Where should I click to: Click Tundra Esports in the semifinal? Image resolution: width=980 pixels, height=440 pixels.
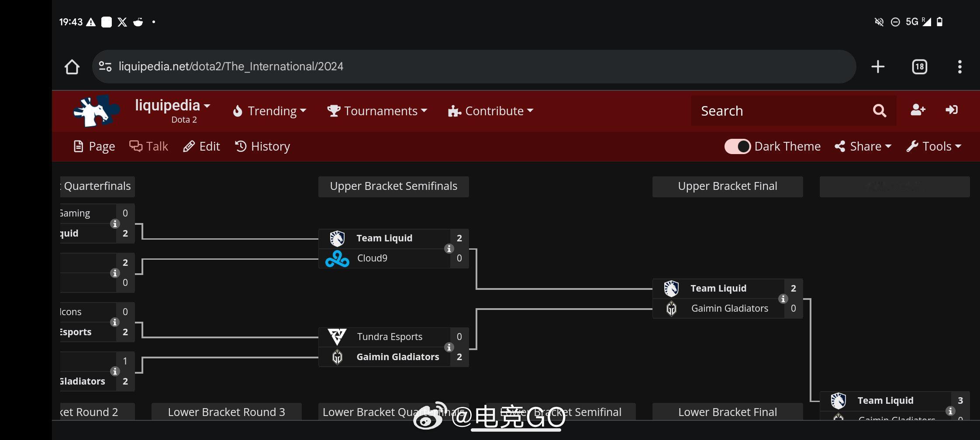[x=390, y=337]
